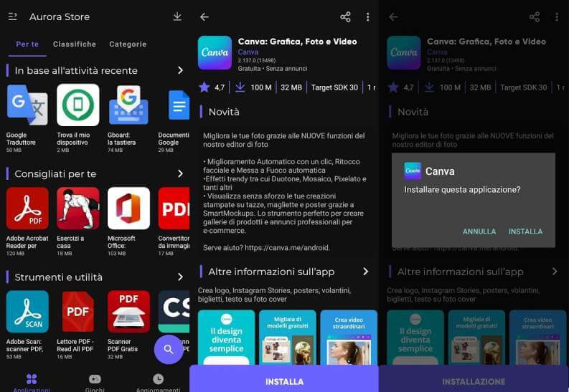Switch to the Categorie tab
This screenshot has width=569, height=392.
(x=128, y=44)
